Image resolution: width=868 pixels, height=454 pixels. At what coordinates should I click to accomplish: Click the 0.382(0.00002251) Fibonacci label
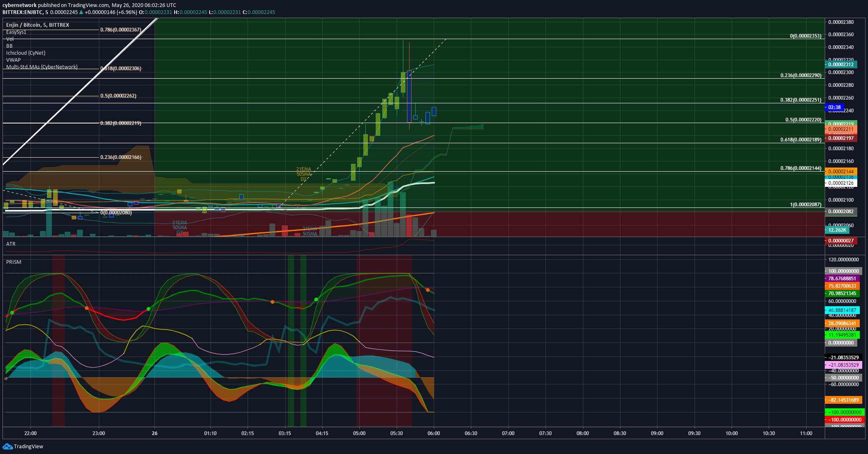[801, 100]
